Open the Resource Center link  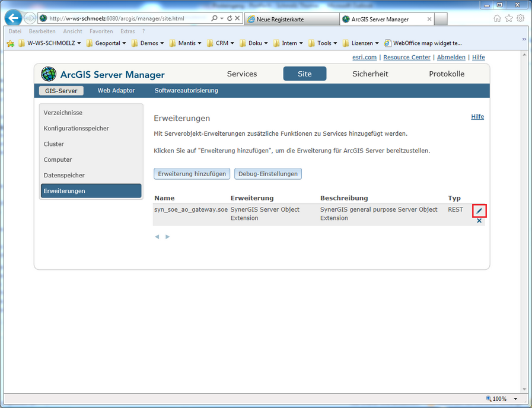tap(407, 58)
